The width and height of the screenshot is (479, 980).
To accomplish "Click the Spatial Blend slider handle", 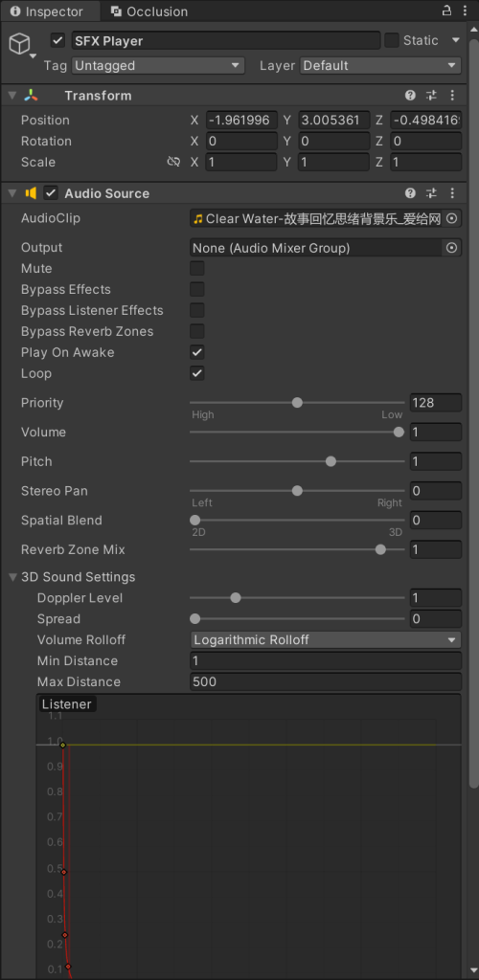I will coord(195,520).
